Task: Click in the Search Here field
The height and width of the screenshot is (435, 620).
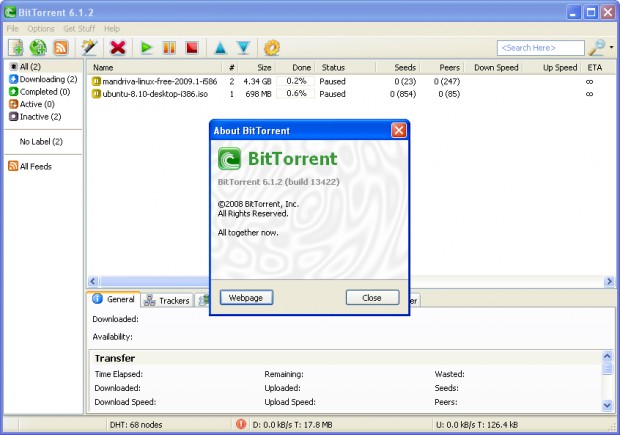Action: coord(541,48)
